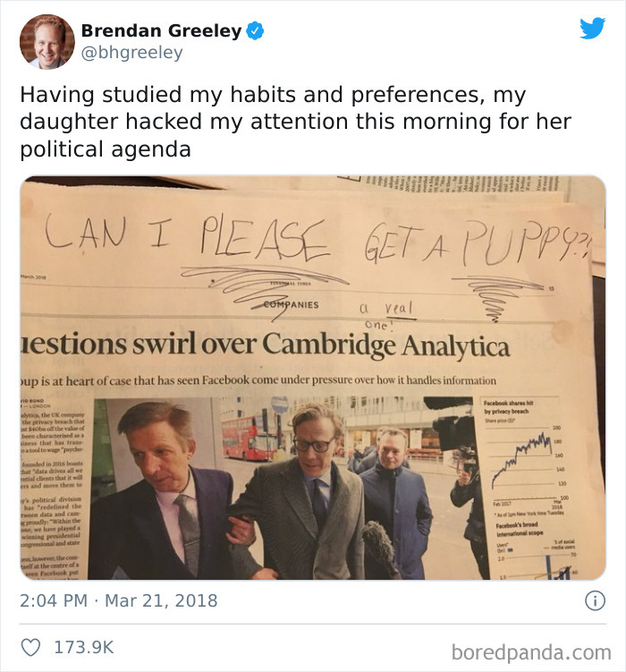Like the tweet with the heart icon
Image resolution: width=626 pixels, height=672 pixels.
point(30,647)
